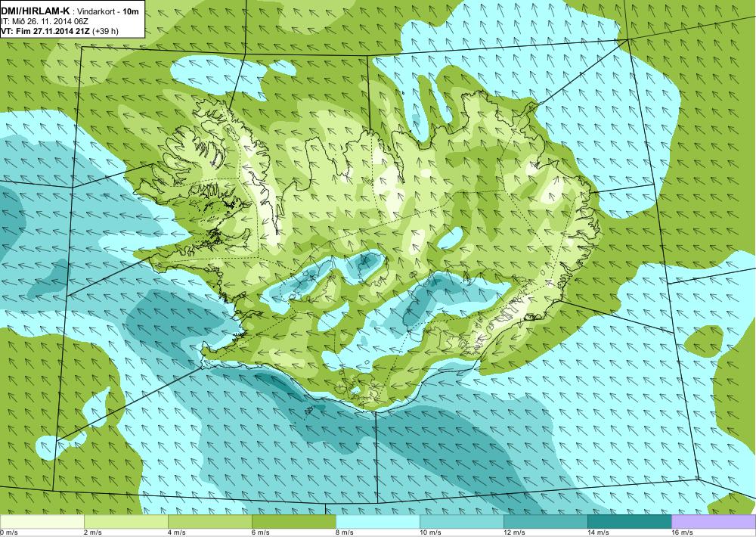Click the "2 m/s" legend label
The width and height of the screenshot is (756, 537).
pyautogui.click(x=93, y=532)
